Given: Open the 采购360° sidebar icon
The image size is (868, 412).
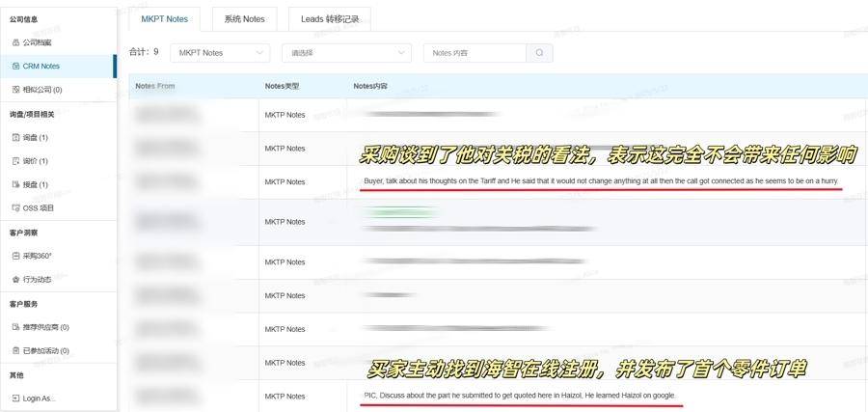Looking at the screenshot, I should coord(15,256).
